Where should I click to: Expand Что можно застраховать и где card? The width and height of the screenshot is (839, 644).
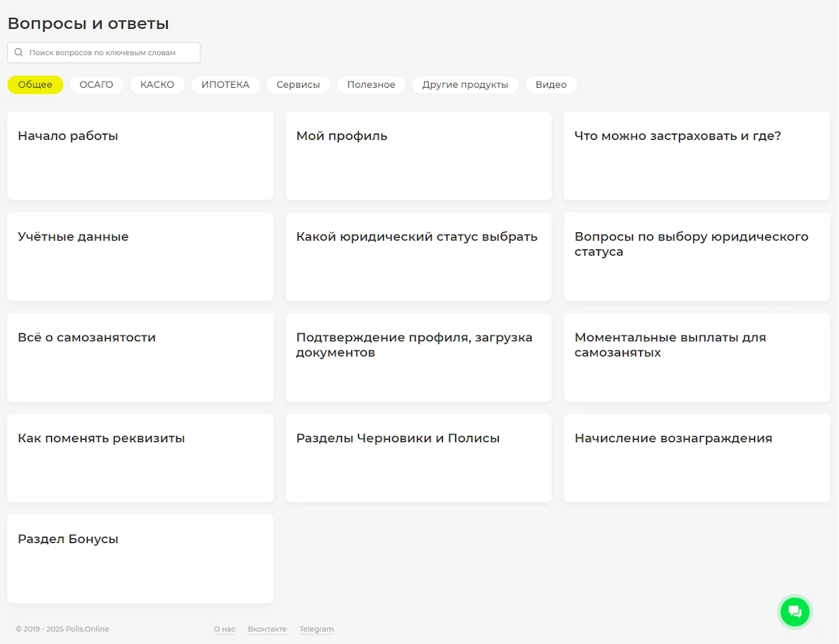tap(696, 155)
